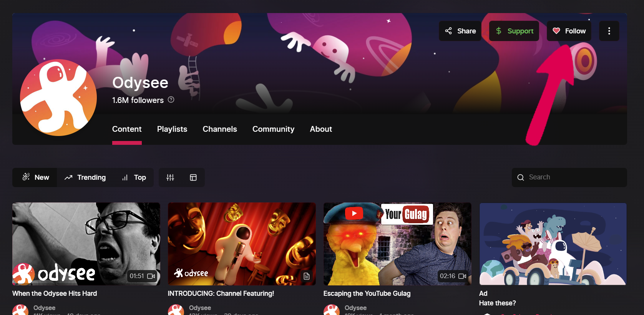Click the sparkle New icon
644x315 pixels.
pos(26,177)
